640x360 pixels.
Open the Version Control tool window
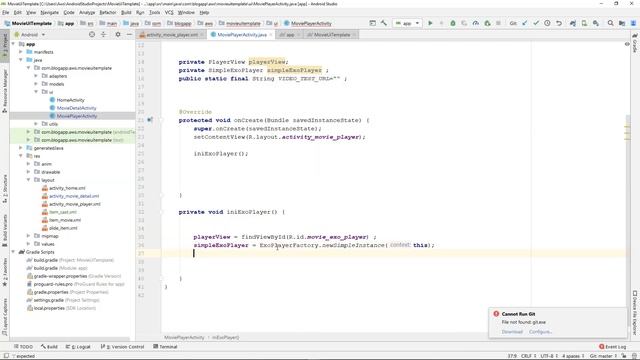click(x=122, y=347)
